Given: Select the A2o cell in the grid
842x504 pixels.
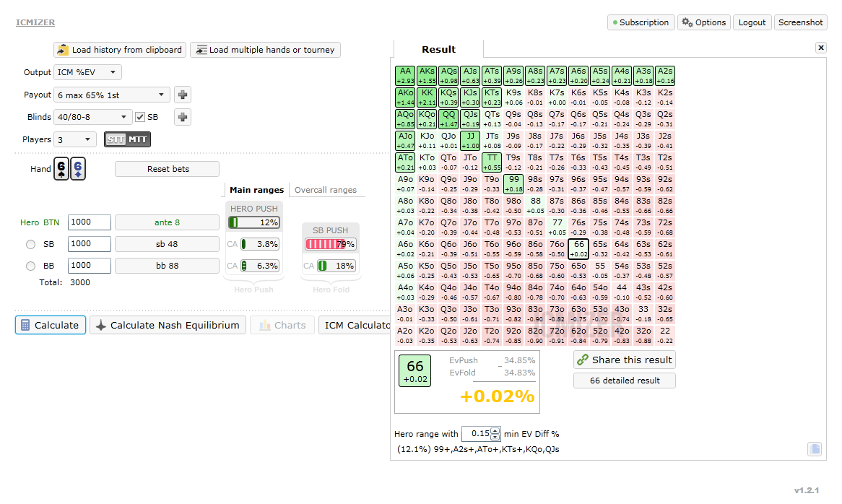Looking at the screenshot, I should pyautogui.click(x=405, y=336).
